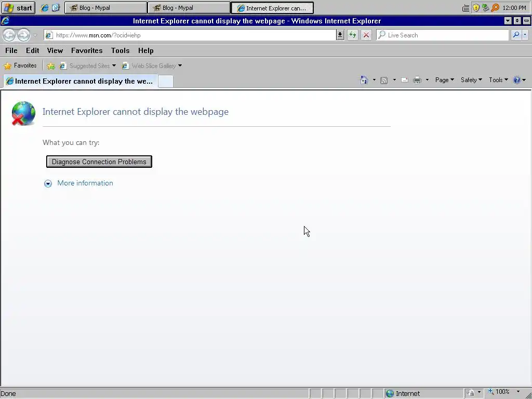Image resolution: width=532 pixels, height=399 pixels.
Task: Click the 'What you can try:' text
Action: pyautogui.click(x=71, y=142)
